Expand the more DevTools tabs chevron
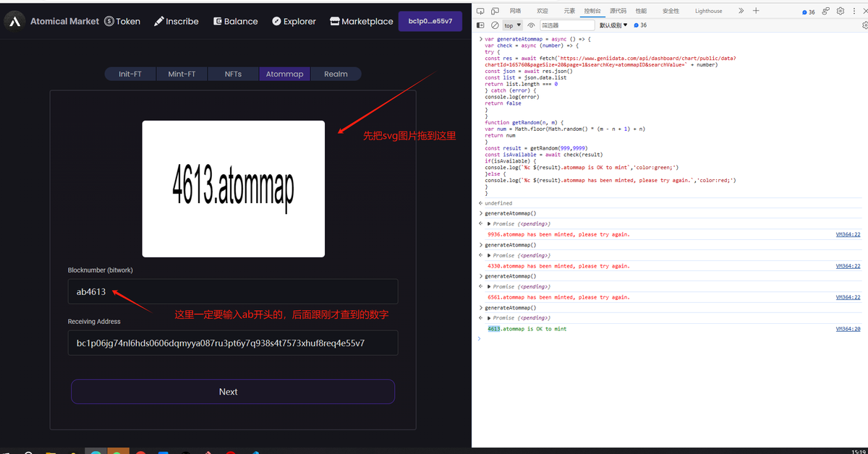 (x=741, y=11)
